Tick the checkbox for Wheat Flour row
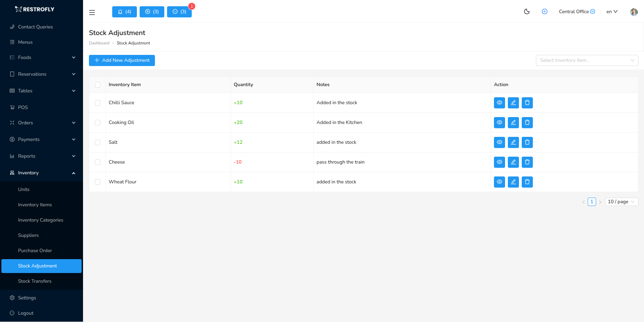644x322 pixels. pos(98,182)
